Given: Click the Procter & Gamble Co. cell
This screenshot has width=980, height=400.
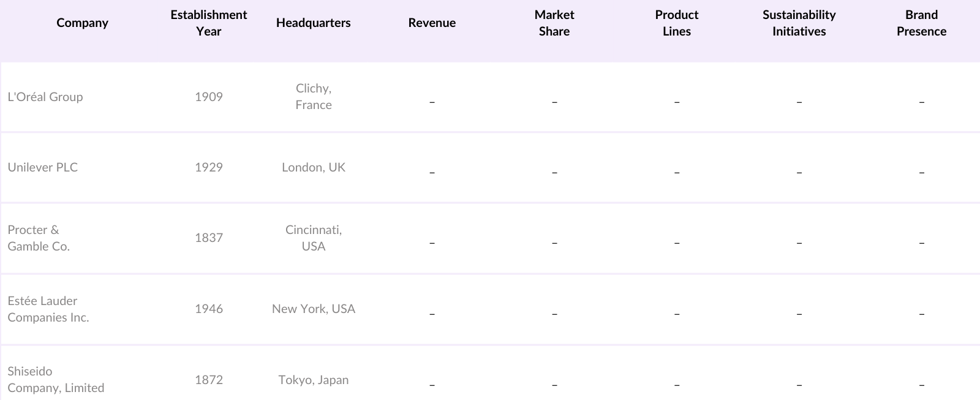Looking at the screenshot, I should (39, 238).
